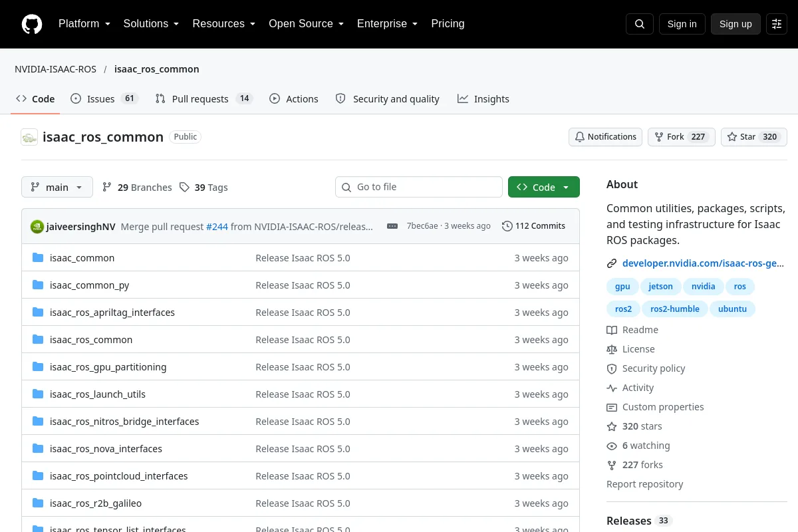View 39 Tags link
Screen dimensions: 798x532
click(x=203, y=188)
